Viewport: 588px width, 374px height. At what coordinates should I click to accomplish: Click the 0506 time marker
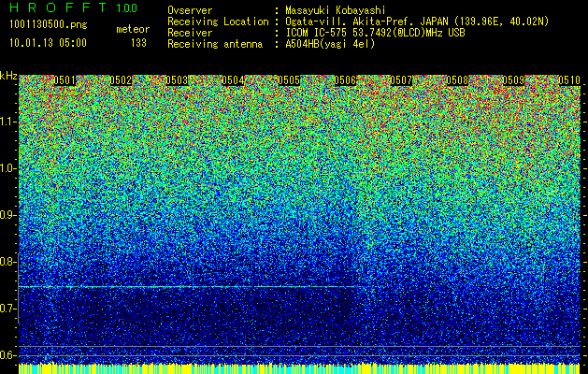point(345,80)
